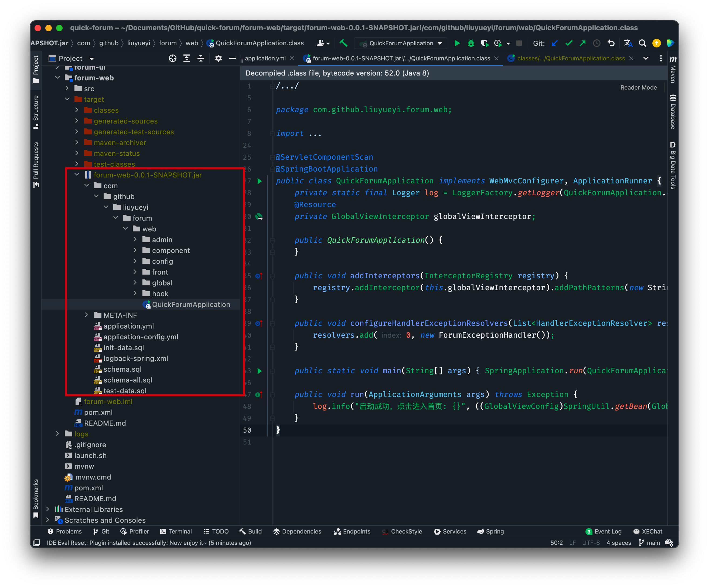This screenshot has height=588, width=709.
Task: Click the Git rollback icon
Action: [611, 43]
